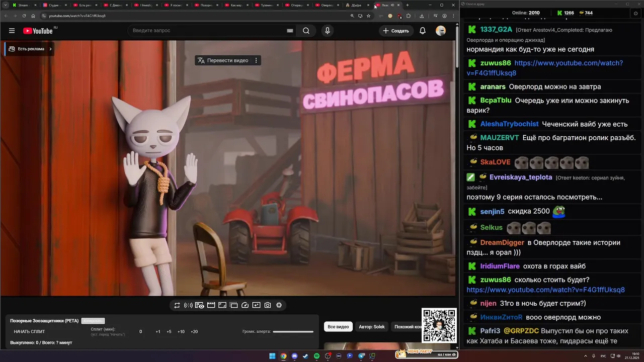Expand the Есть реклама banner arrow
The width and height of the screenshot is (644, 362).
coord(50,49)
